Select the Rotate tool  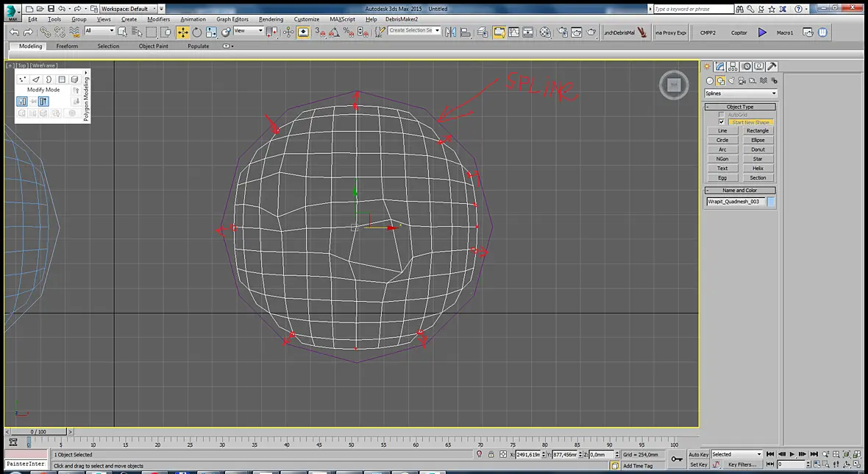[x=197, y=32]
